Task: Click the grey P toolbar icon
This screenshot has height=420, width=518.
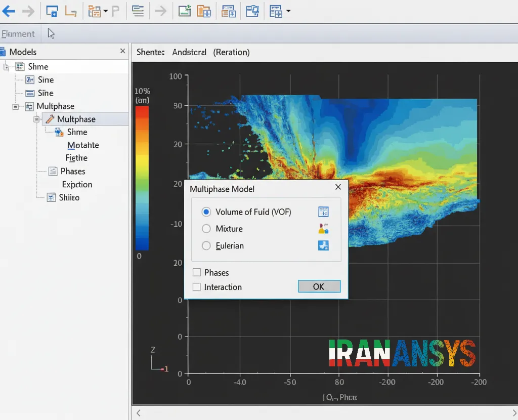Action: 115,12
